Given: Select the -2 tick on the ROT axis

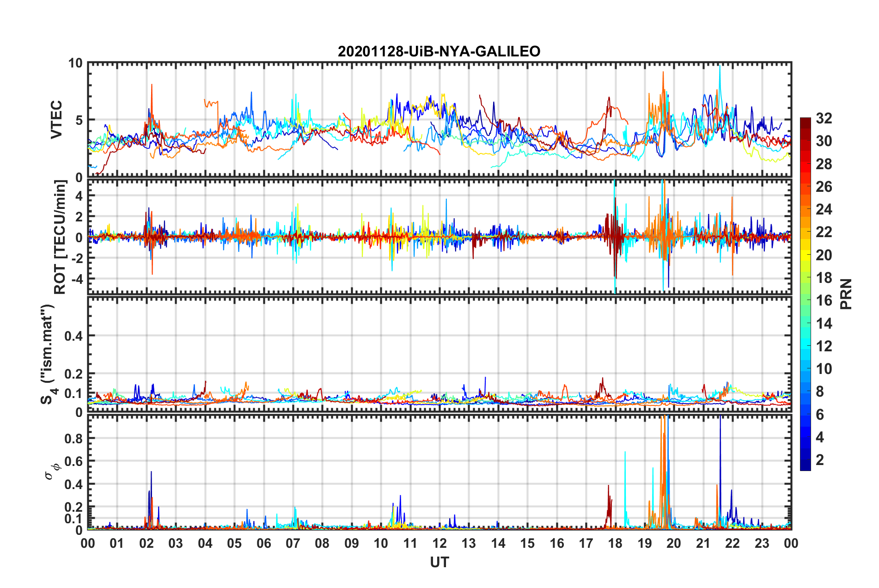Looking at the screenshot, I should [77, 258].
